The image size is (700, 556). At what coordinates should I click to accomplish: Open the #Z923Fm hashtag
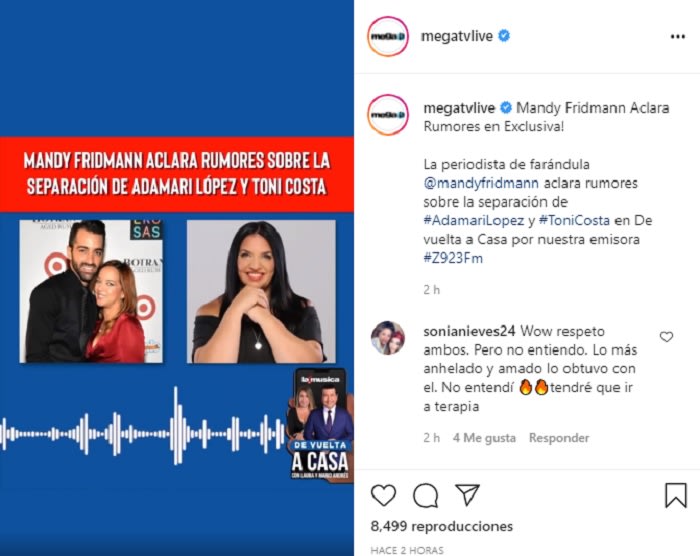(x=453, y=258)
